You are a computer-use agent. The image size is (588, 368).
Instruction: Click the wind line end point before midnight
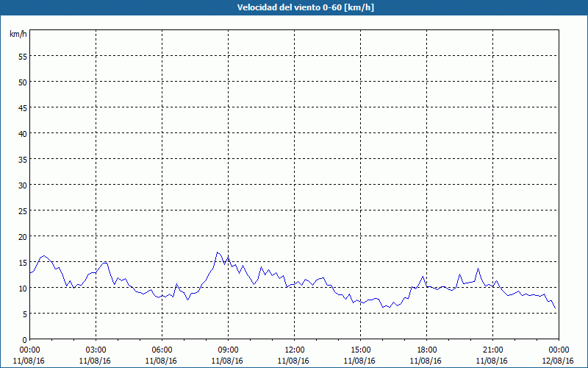[x=555, y=308]
